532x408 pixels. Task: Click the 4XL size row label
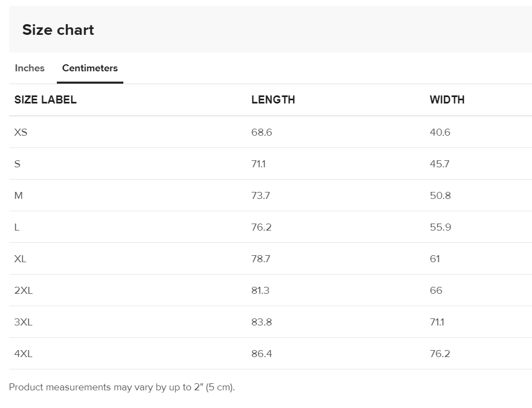24,353
